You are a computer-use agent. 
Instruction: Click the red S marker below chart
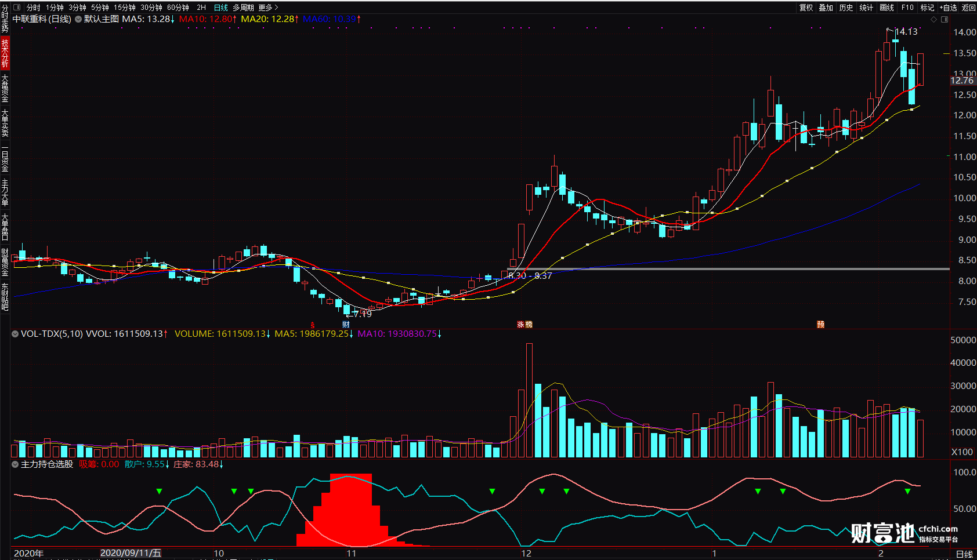(x=313, y=325)
